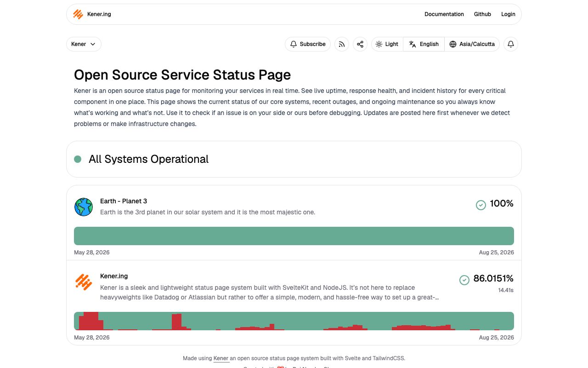Click the Kener.ing orange logo in header
The height and width of the screenshot is (368, 588).
pyautogui.click(x=78, y=14)
